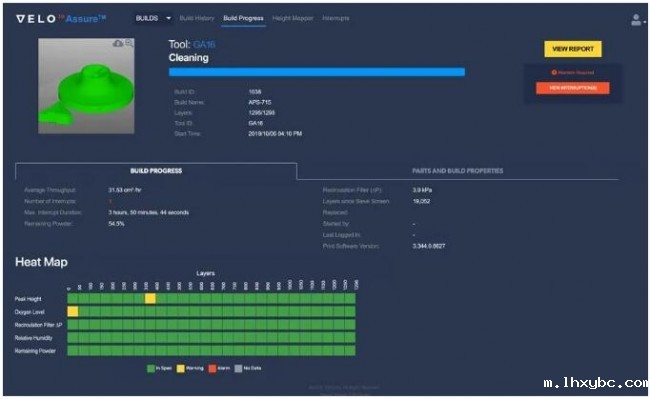Switch to Build Progress nav tab

point(243,18)
